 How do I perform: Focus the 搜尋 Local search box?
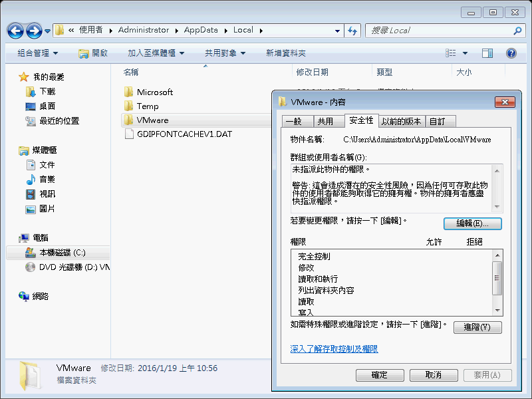[441, 31]
